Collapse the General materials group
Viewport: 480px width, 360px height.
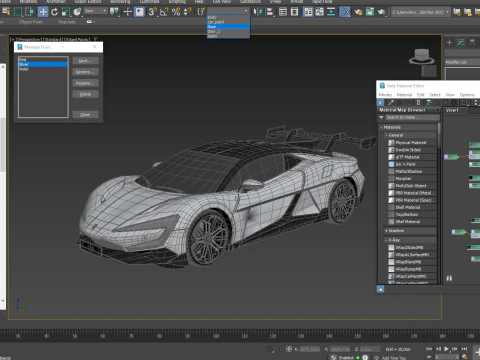coord(386,135)
